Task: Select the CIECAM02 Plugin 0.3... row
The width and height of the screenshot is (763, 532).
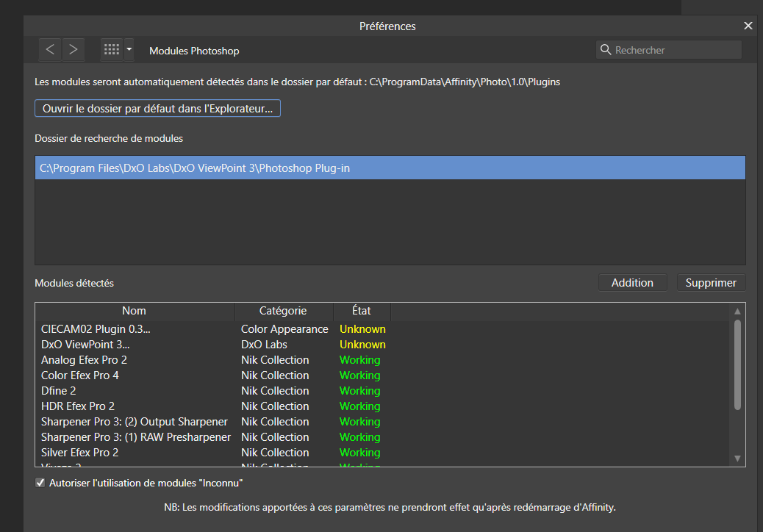Action: pos(382,329)
